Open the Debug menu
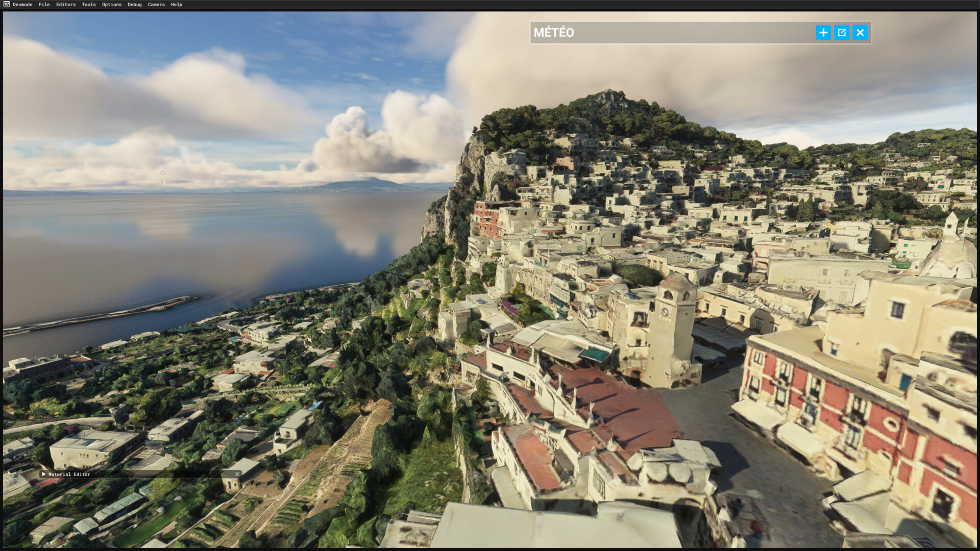The image size is (980, 551). pos(135,5)
